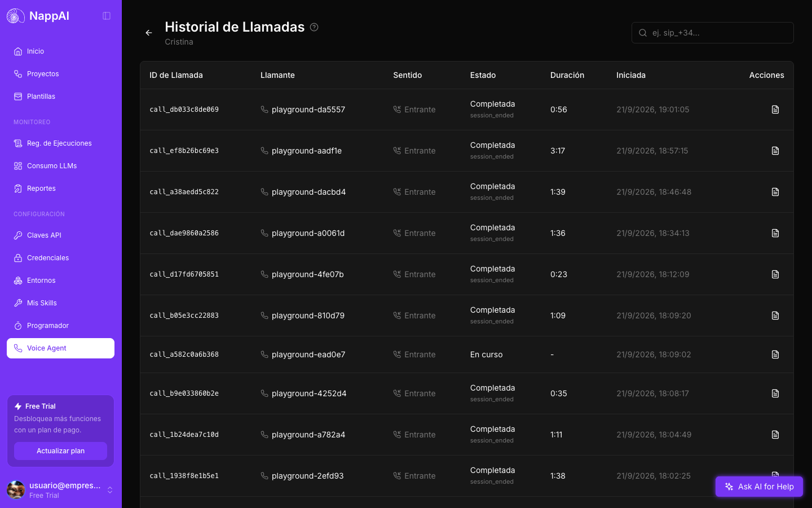Open Inicio in the sidebar
The height and width of the screenshot is (508, 812).
pyautogui.click(x=60, y=51)
